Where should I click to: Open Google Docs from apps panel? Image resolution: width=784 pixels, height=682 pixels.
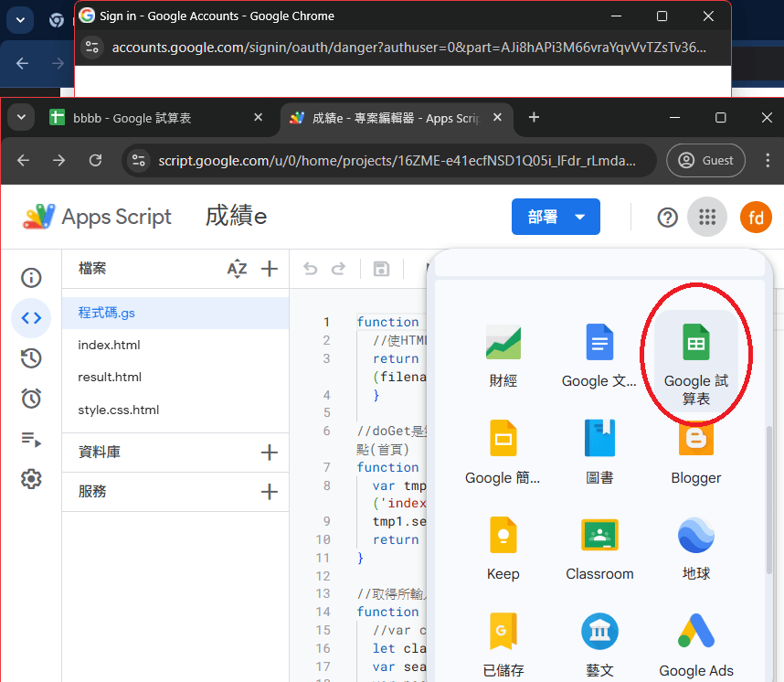coord(599,356)
